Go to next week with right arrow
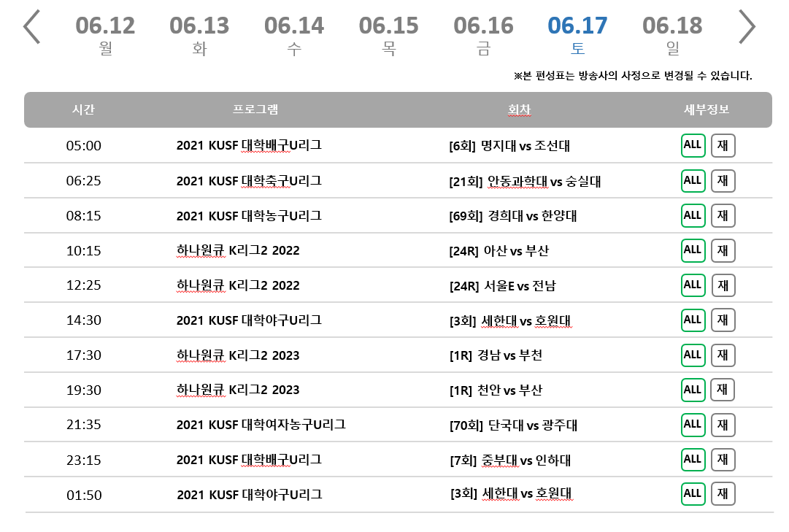 coord(747,27)
